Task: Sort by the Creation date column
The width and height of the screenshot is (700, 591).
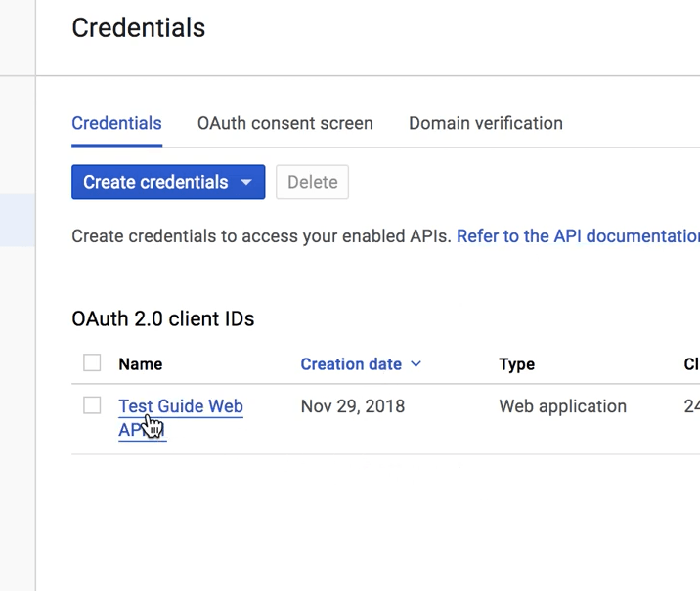Action: tap(361, 364)
